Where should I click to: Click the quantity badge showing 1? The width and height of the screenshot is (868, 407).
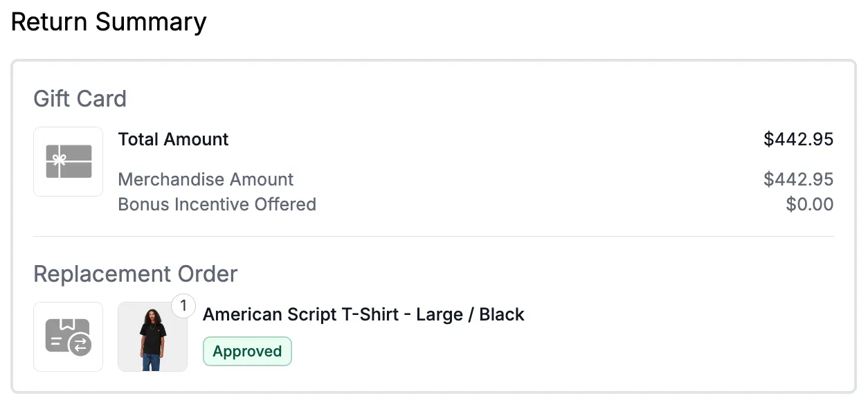(183, 305)
